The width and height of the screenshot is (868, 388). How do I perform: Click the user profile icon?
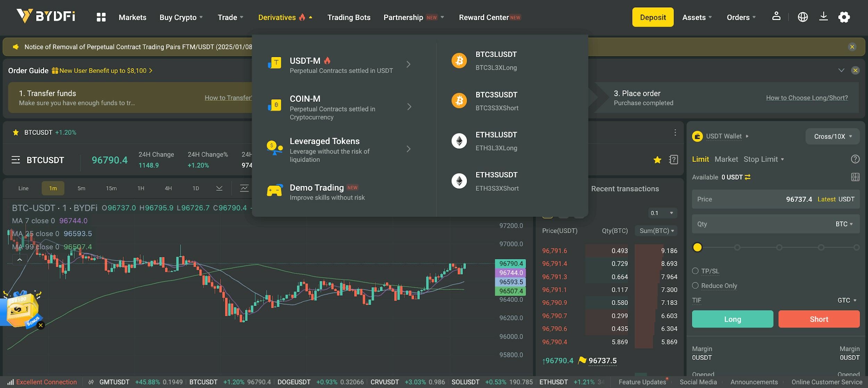pos(776,16)
